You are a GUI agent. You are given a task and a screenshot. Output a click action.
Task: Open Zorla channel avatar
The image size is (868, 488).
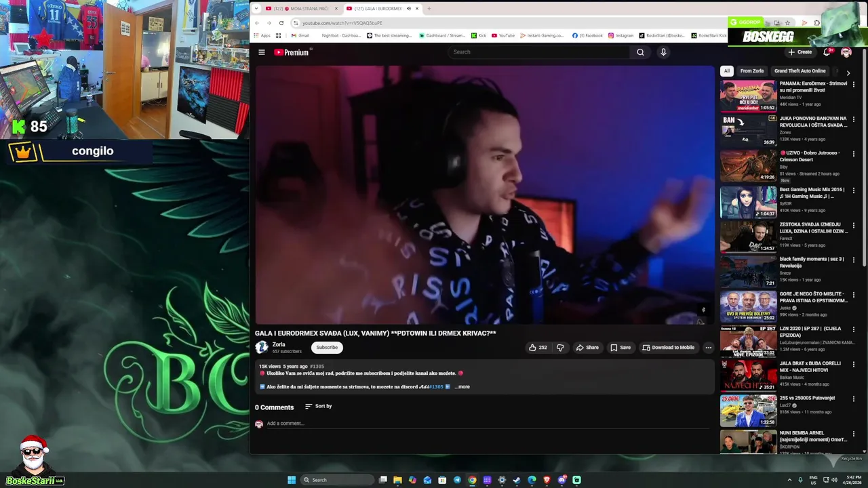click(x=262, y=348)
